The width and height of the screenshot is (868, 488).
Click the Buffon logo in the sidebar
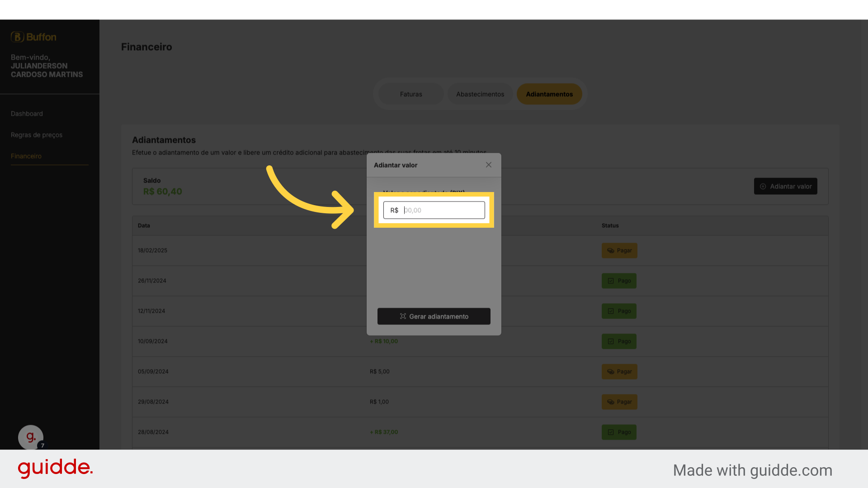coord(33,37)
